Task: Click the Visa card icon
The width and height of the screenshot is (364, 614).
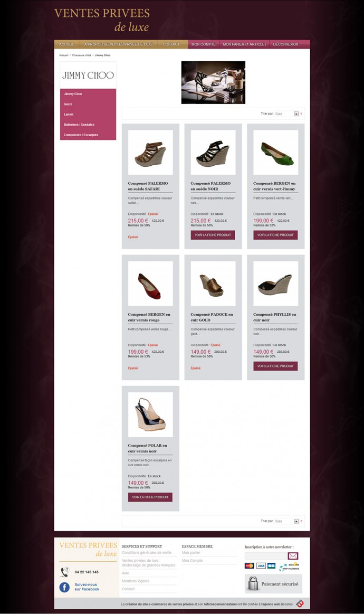Action: (261, 566)
